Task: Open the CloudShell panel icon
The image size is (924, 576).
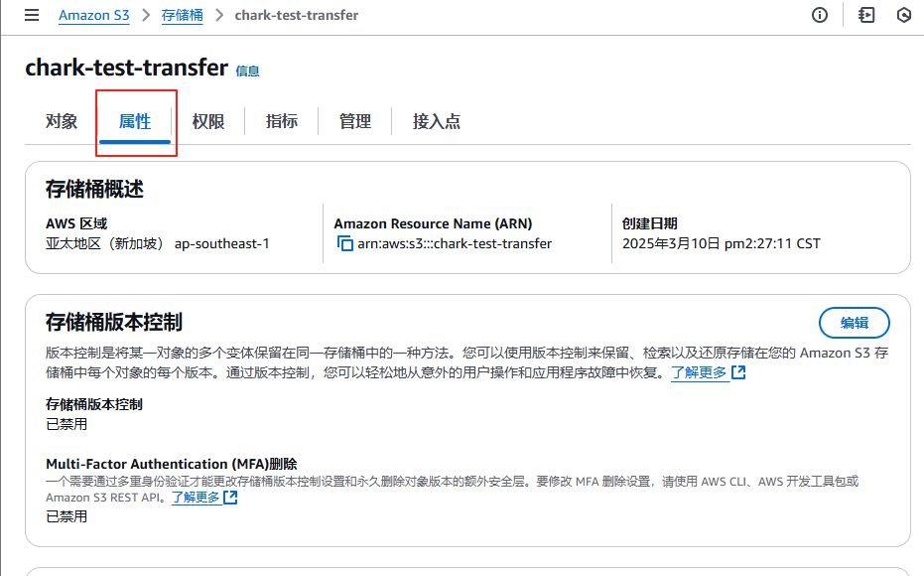Action: [866, 15]
